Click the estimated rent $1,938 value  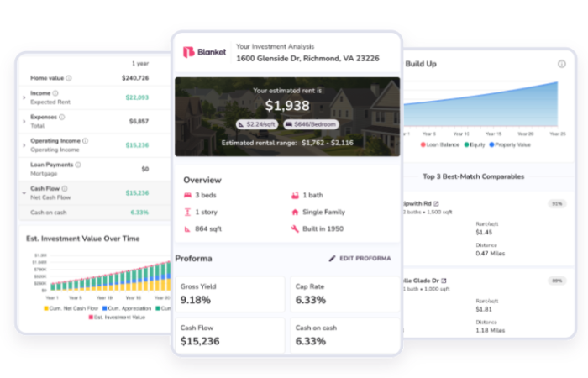tap(287, 106)
